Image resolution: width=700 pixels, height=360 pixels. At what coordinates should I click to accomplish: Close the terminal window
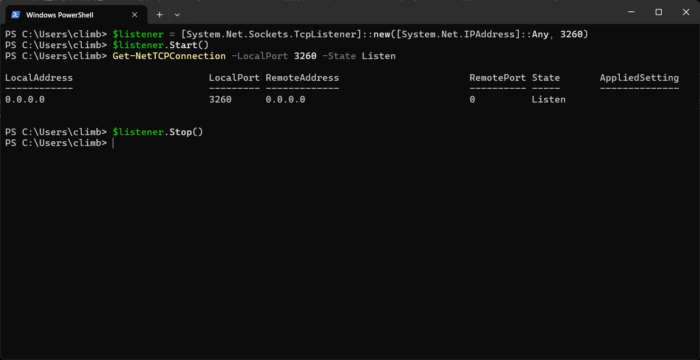pos(686,13)
